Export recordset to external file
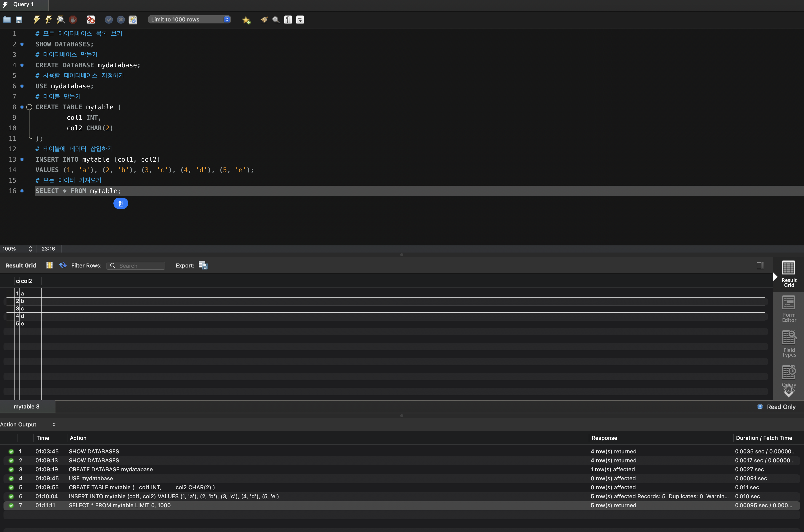This screenshot has width=804, height=532. pyautogui.click(x=203, y=265)
